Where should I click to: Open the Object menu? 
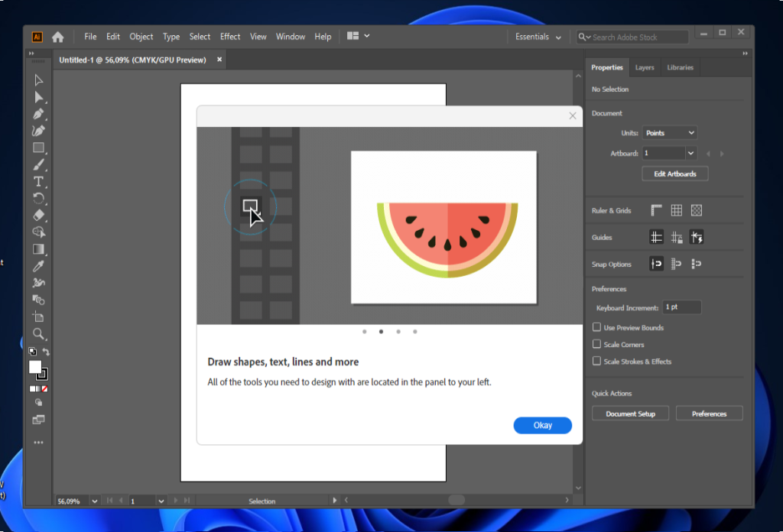[141, 37]
